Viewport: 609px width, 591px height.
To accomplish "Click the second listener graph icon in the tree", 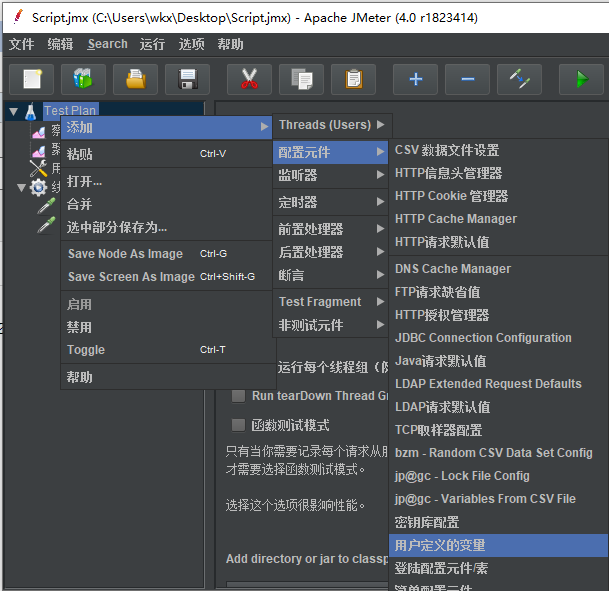I will pyautogui.click(x=38, y=151).
